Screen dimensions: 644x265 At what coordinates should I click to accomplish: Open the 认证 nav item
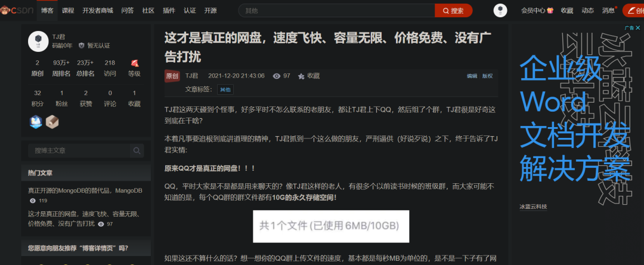[190, 11]
